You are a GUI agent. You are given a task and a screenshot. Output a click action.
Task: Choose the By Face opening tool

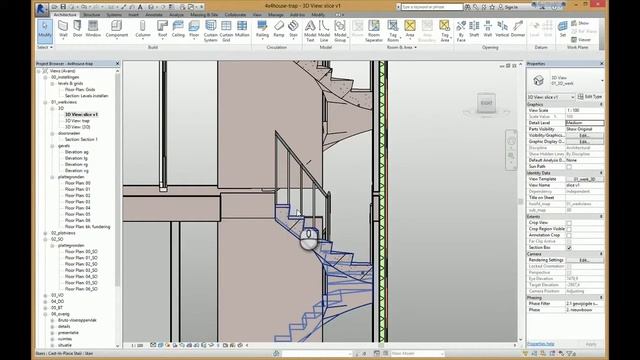[461, 31]
